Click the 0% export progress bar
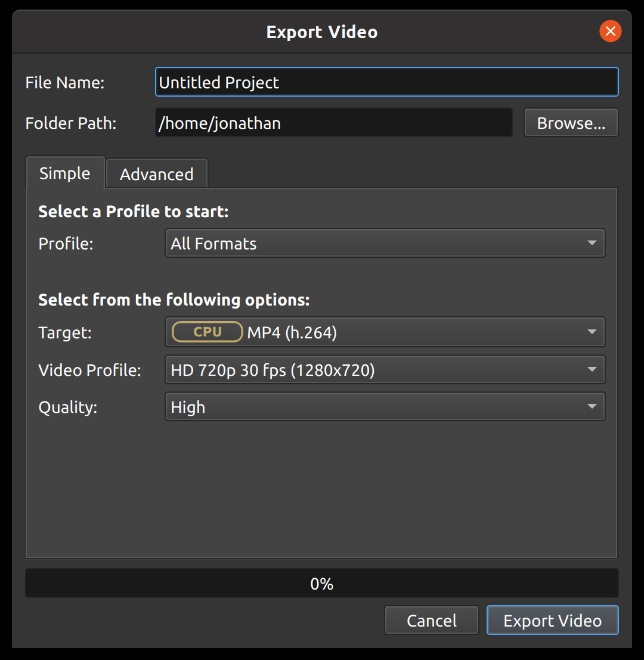The image size is (644, 660). click(322, 583)
